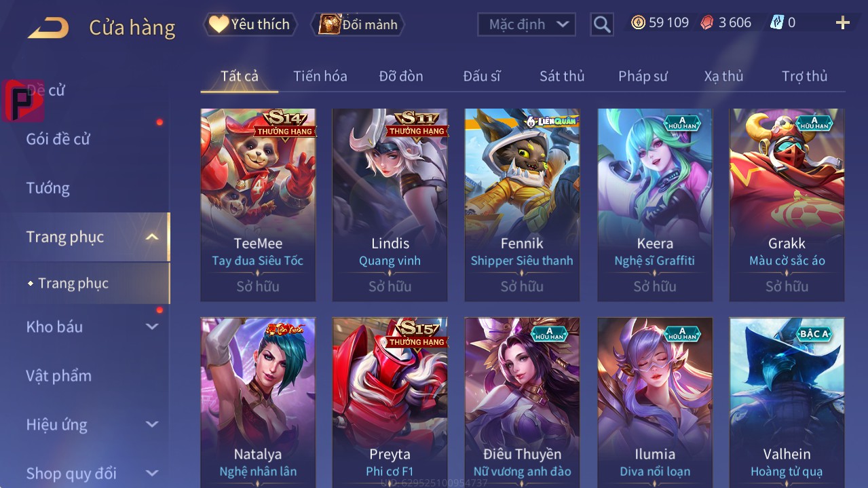Click the gold coin currency icon
The image size is (868, 488).
pyautogui.click(x=638, y=22)
